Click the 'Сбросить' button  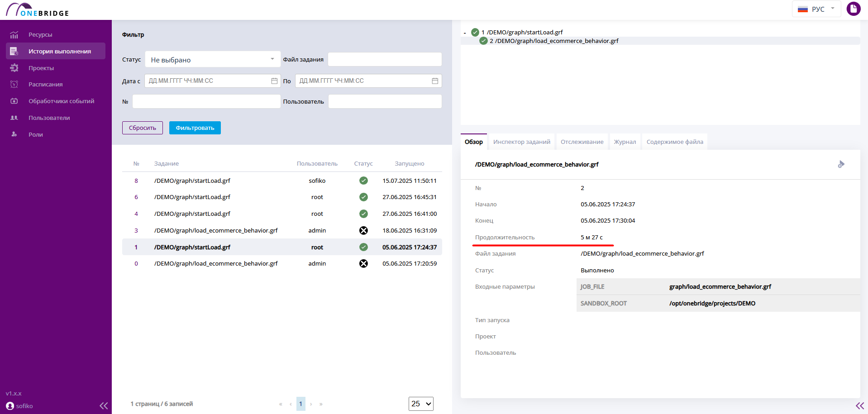[143, 128]
